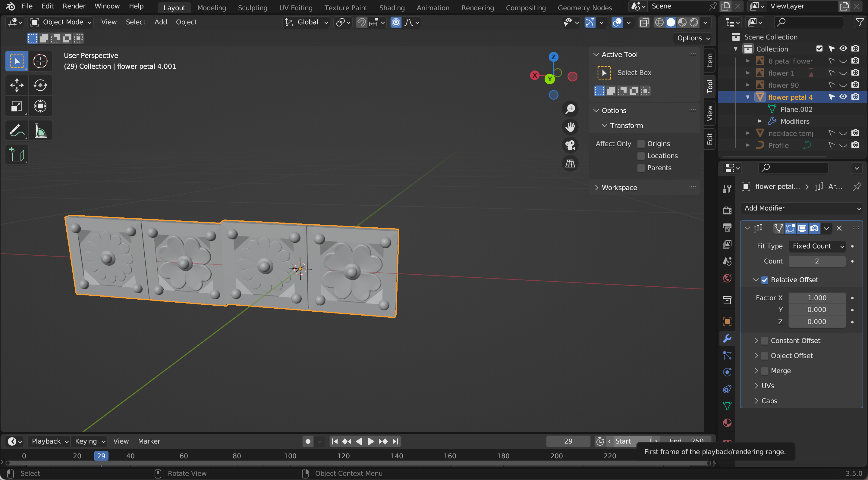This screenshot has width=868, height=480.
Task: Click the Plane.002 mesh data item
Action: [796, 109]
